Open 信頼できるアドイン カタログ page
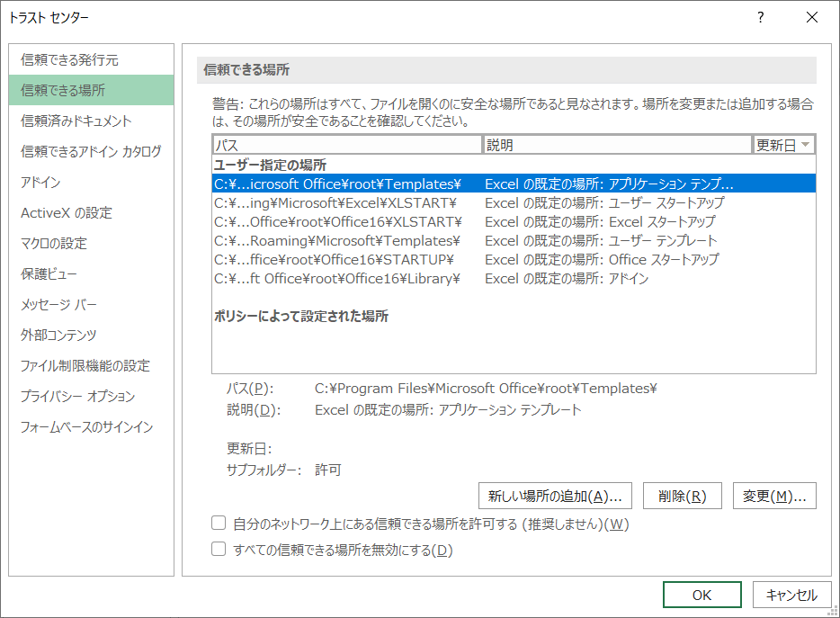Image resolution: width=840 pixels, height=618 pixels. pos(91,151)
